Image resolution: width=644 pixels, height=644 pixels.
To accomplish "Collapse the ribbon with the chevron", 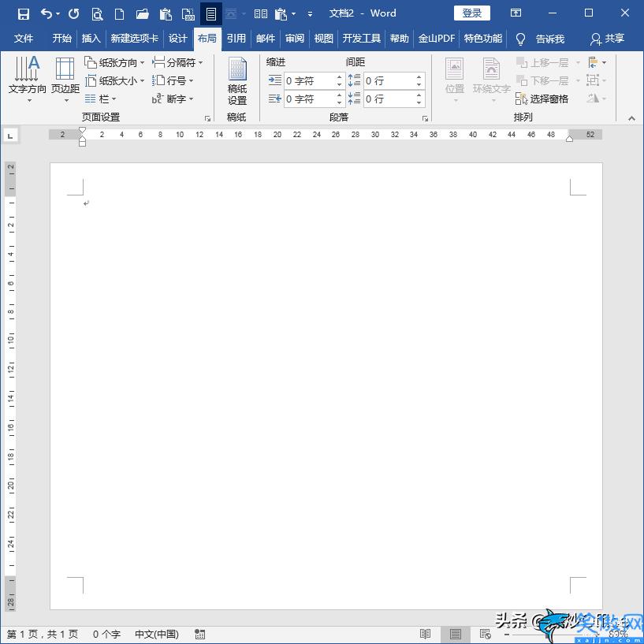I will pyautogui.click(x=631, y=118).
